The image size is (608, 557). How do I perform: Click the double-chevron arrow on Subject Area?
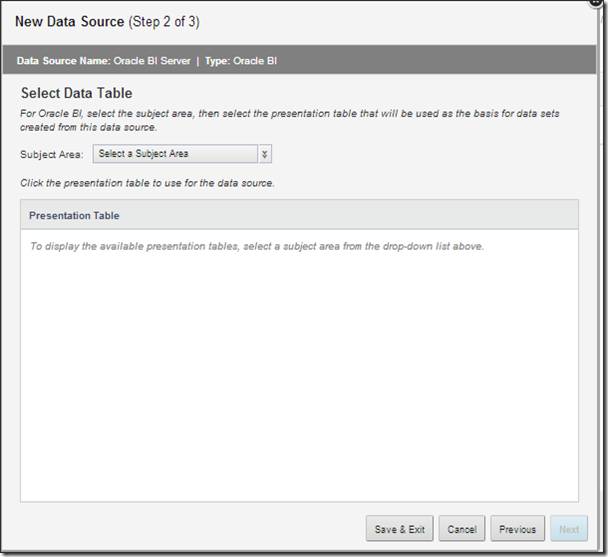(x=264, y=154)
